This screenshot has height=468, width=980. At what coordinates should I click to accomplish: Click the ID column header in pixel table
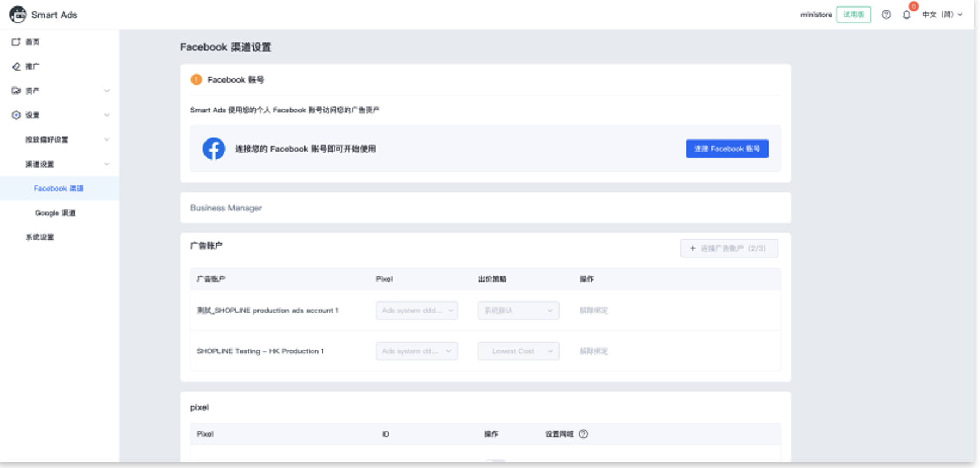(x=386, y=434)
